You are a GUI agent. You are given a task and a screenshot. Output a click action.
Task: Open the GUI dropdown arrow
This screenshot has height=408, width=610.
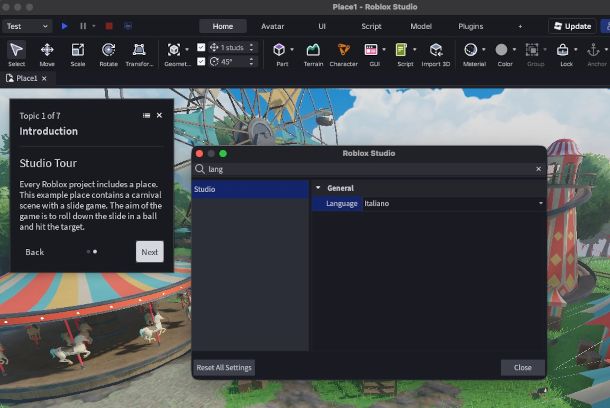[384, 50]
